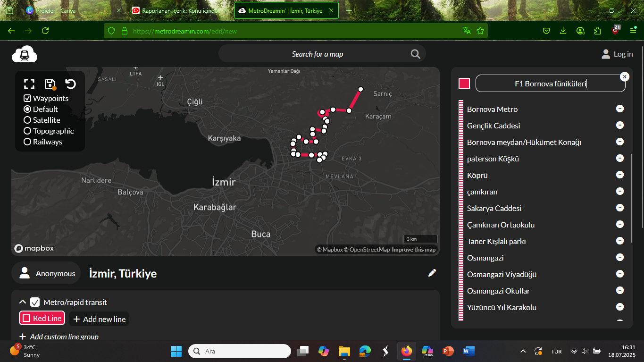Viewport: 644px width, 362px height.
Task: Click the Log in link
Action: pyautogui.click(x=617, y=54)
